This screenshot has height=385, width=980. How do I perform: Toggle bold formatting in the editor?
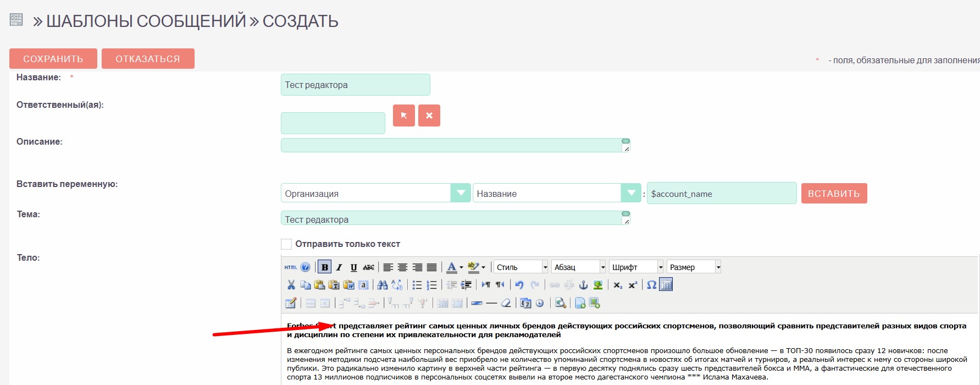coord(325,267)
